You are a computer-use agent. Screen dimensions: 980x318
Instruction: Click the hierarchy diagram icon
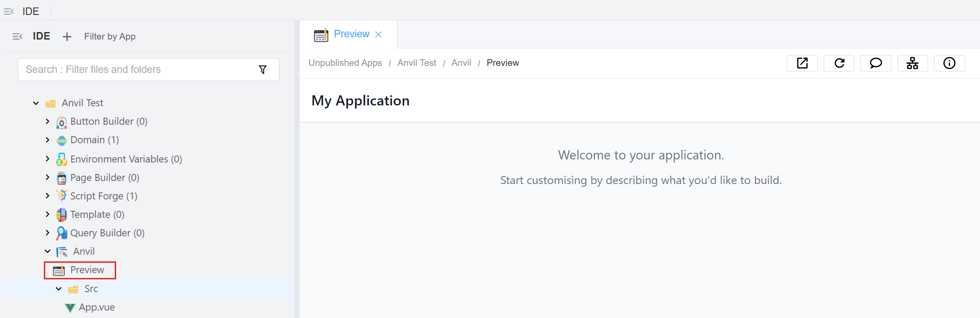pyautogui.click(x=912, y=63)
